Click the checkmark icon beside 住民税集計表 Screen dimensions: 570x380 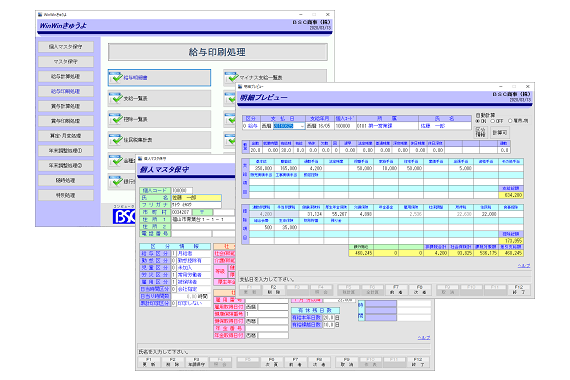tap(116, 139)
